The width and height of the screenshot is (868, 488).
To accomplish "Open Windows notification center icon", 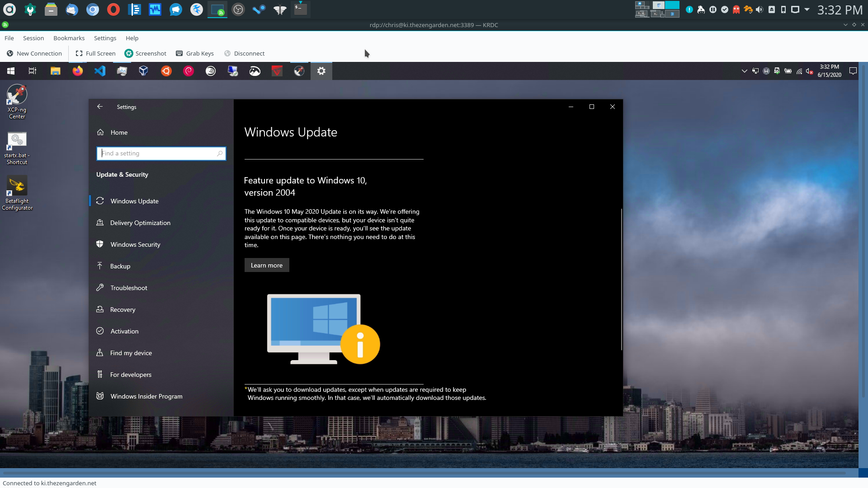I will pyautogui.click(x=853, y=71).
